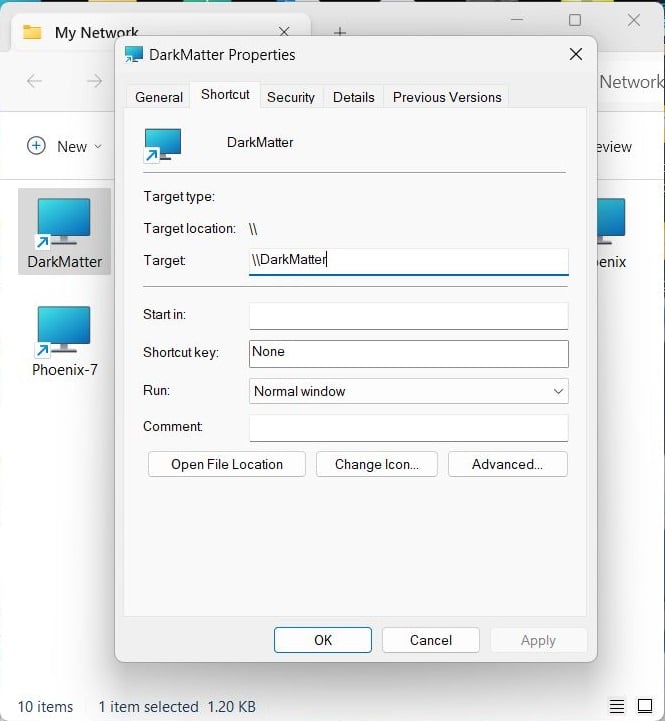
Task: Open the Details tab
Action: 353,97
